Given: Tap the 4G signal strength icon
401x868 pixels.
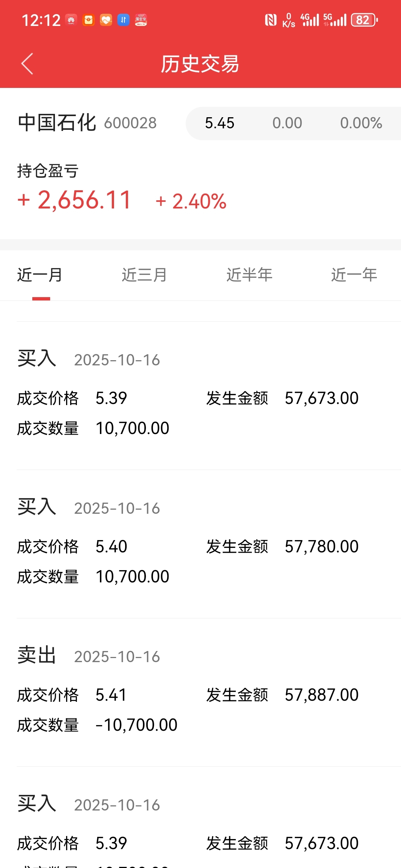Looking at the screenshot, I should pyautogui.click(x=310, y=20).
